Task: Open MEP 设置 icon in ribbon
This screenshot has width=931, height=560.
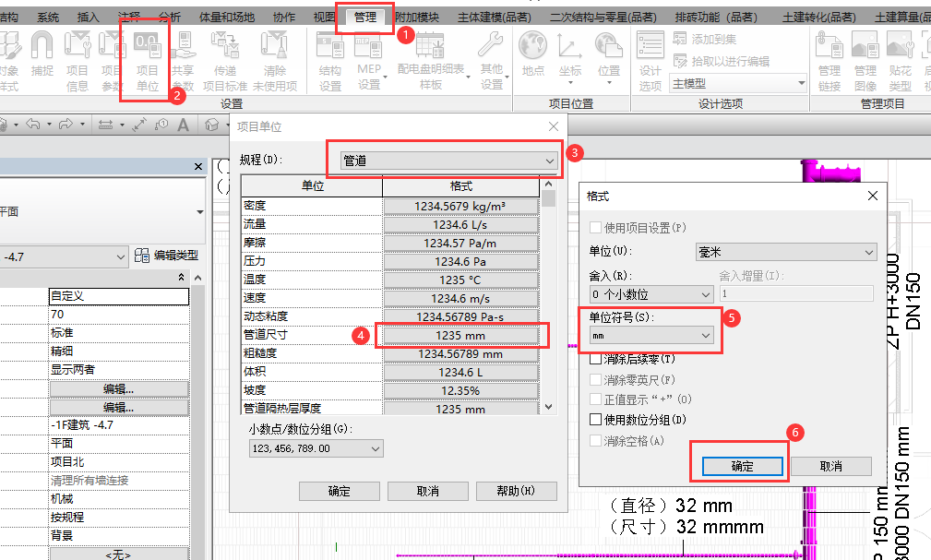Action: pyautogui.click(x=369, y=45)
